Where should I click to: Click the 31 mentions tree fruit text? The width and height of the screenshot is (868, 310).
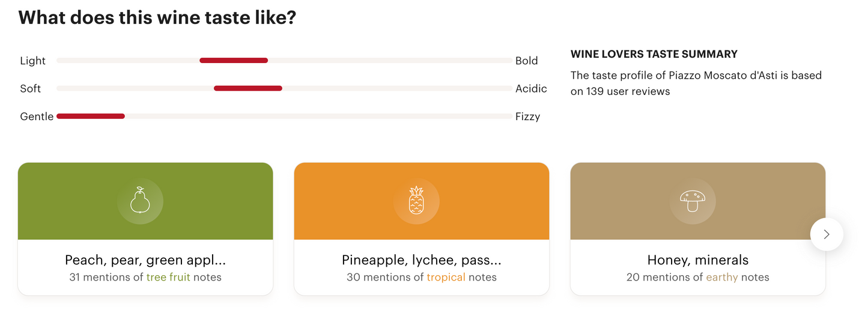145,277
